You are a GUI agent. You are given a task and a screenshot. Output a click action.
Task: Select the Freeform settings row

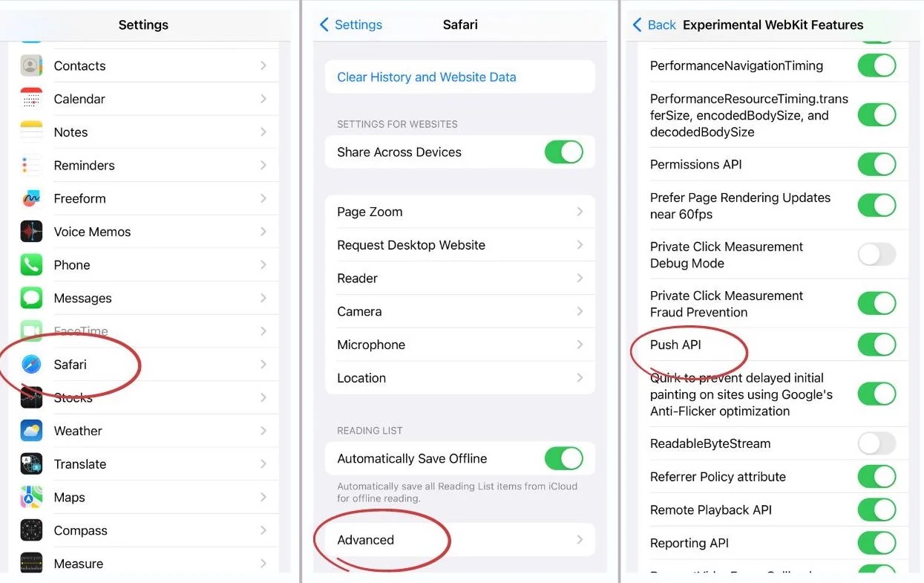click(144, 198)
